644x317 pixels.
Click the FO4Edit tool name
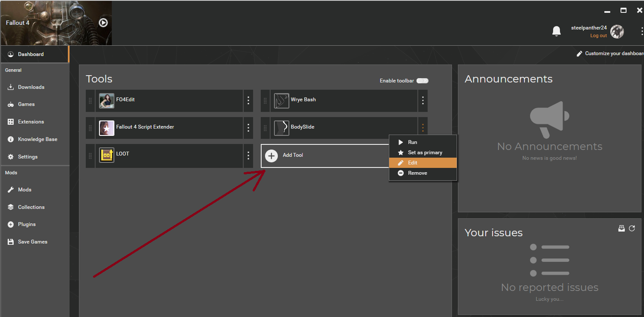[125, 100]
